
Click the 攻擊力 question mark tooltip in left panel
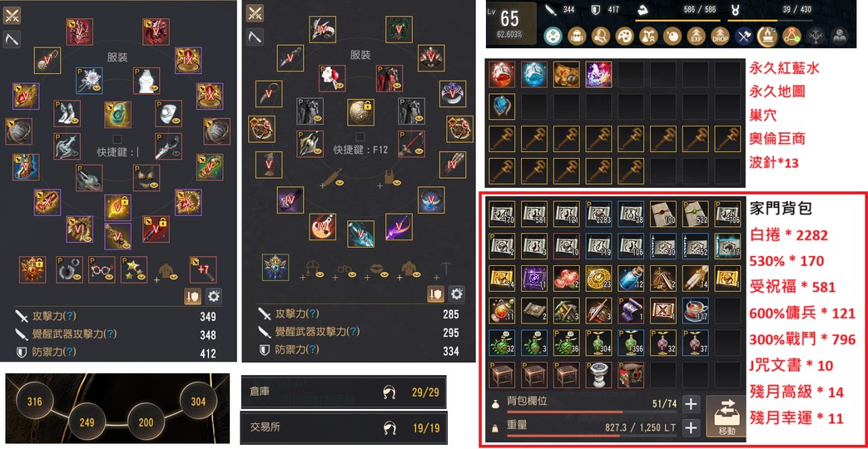tap(70, 316)
